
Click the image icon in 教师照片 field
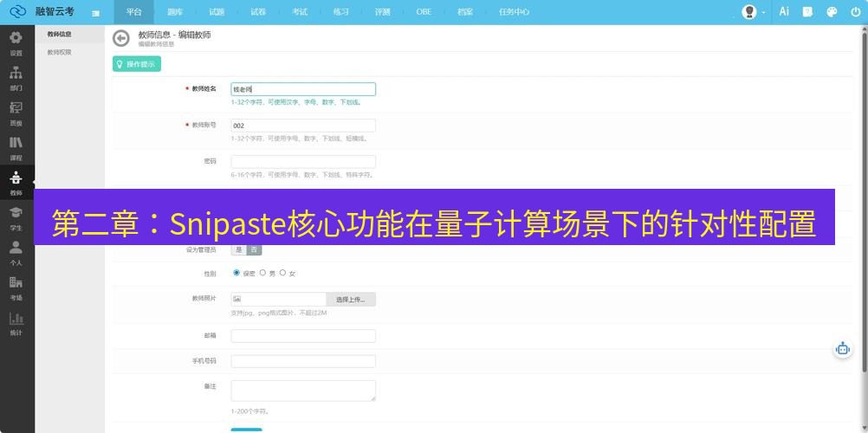(237, 299)
